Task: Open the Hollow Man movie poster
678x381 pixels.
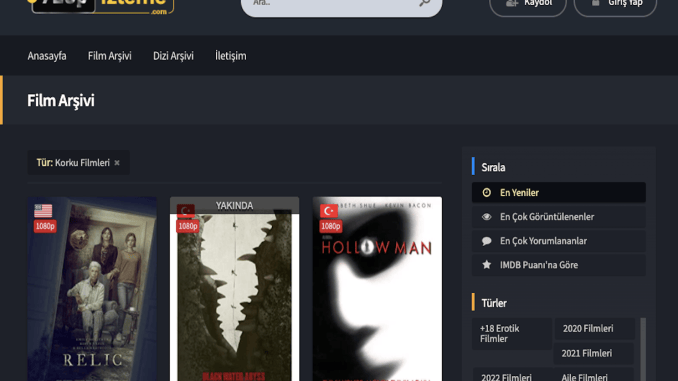Action: [377, 289]
